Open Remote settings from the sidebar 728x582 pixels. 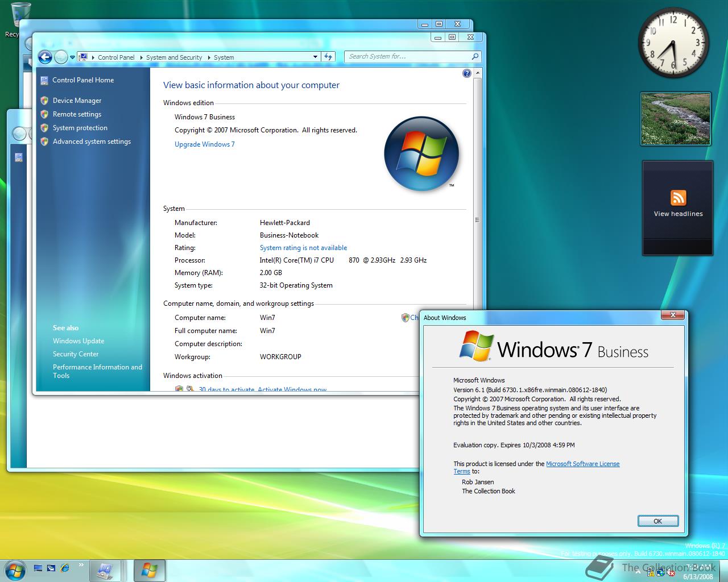pos(77,114)
